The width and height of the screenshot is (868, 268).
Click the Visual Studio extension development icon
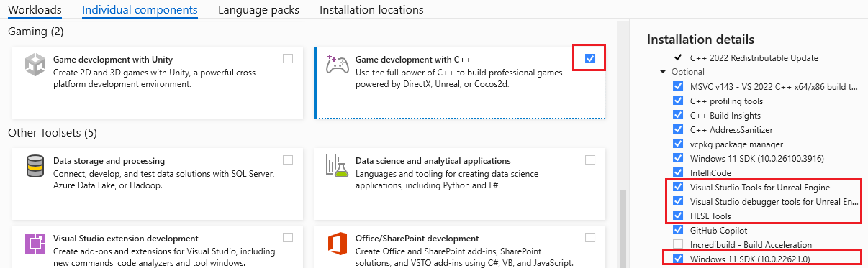click(35, 244)
